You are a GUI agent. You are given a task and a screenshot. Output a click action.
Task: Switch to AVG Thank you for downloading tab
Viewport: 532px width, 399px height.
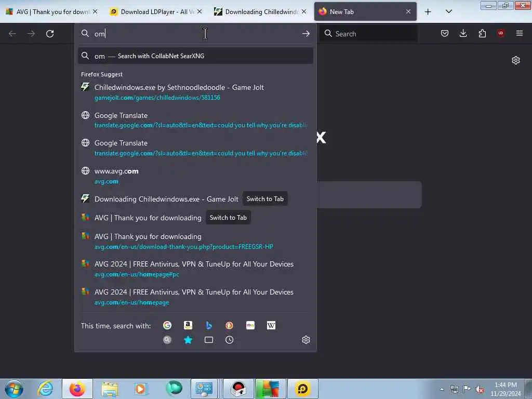(x=52, y=12)
